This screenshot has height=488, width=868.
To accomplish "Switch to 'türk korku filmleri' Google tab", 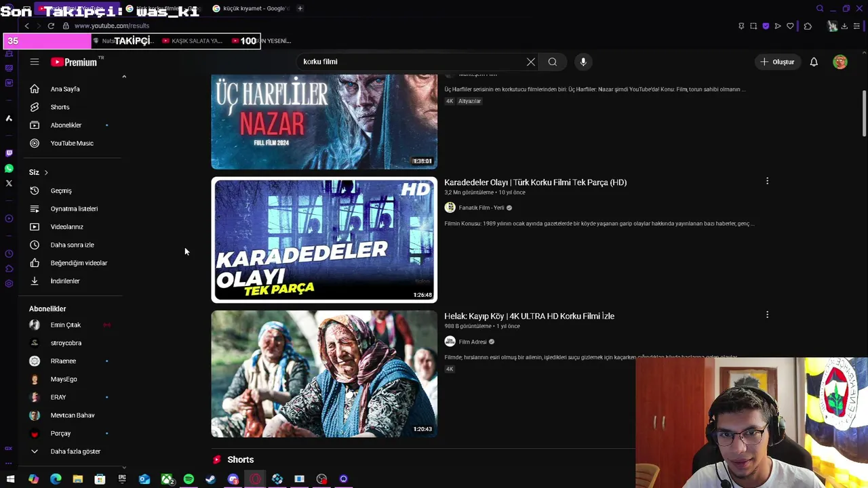I will [163, 8].
